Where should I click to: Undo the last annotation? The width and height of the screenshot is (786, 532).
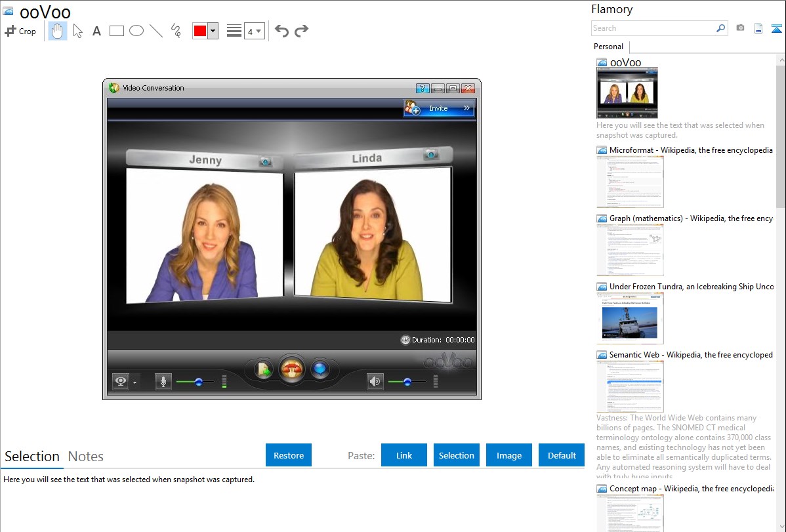(x=281, y=31)
